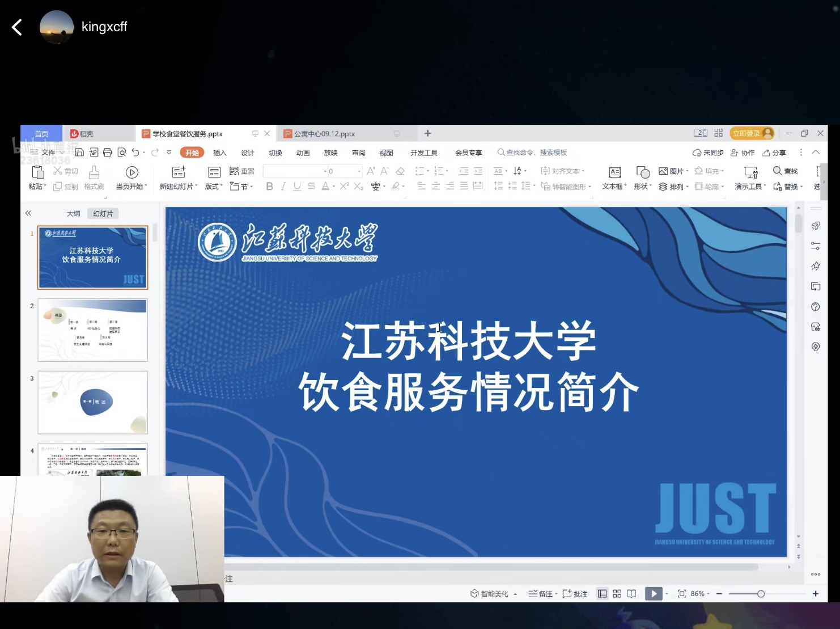The width and height of the screenshot is (840, 629).
Task: Switch to Normal view in status bar
Action: pyautogui.click(x=602, y=594)
